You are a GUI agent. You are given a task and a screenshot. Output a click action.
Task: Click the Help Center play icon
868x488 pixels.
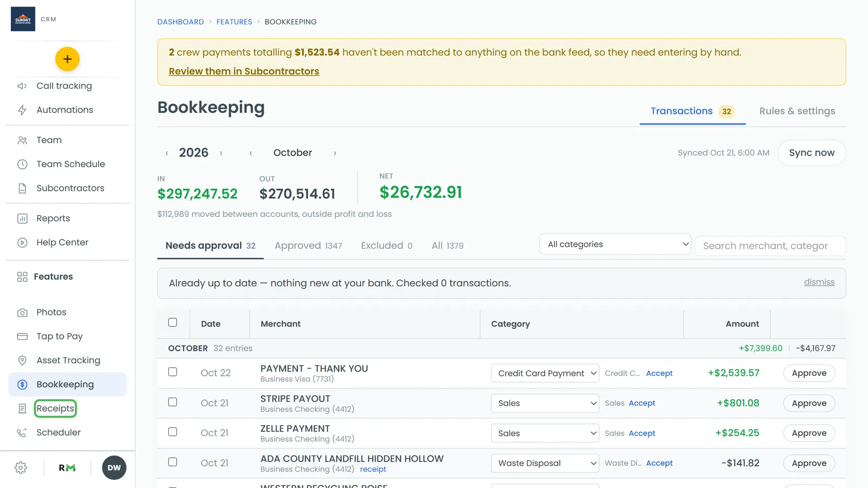22,242
